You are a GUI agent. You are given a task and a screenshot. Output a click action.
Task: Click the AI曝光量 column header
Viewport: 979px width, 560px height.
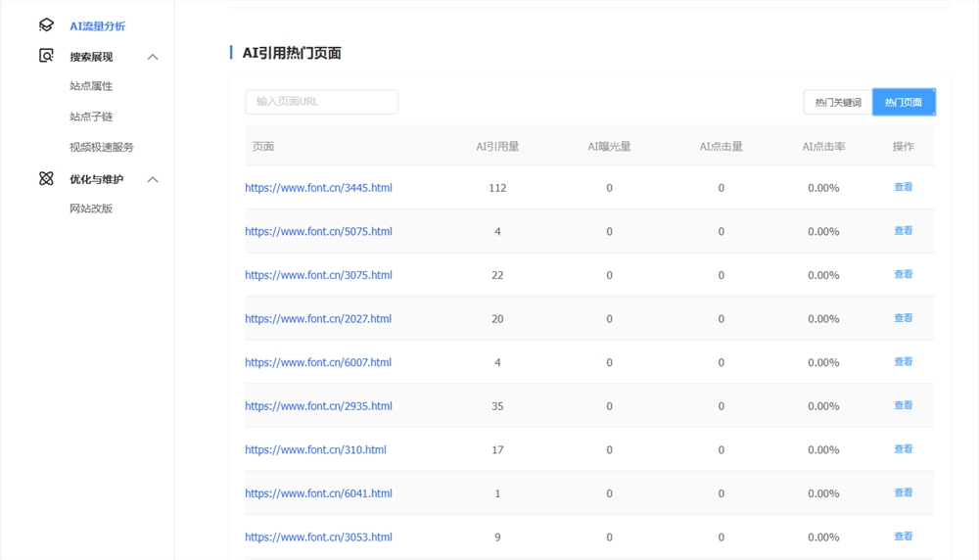point(609,147)
